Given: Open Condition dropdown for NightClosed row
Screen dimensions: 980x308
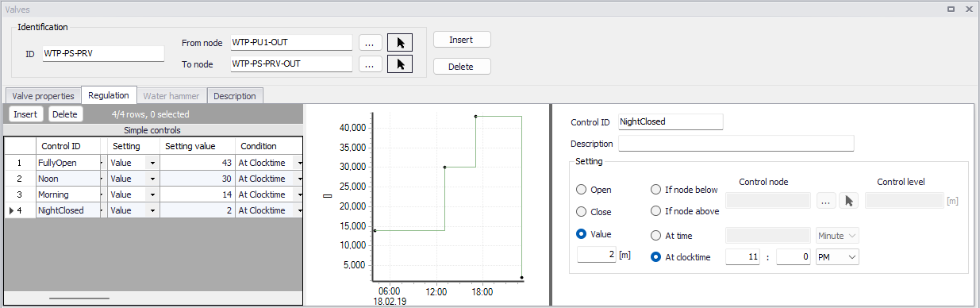Looking at the screenshot, I should [299, 210].
